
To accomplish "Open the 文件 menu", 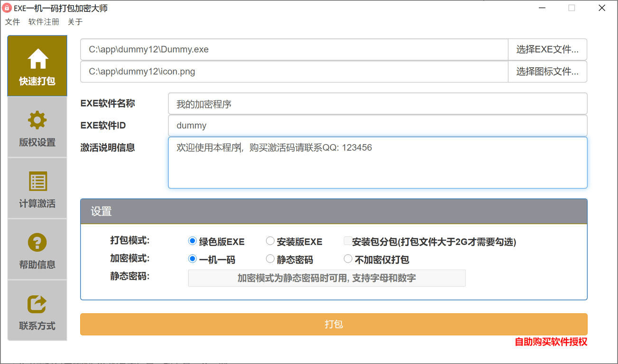I will click(12, 21).
